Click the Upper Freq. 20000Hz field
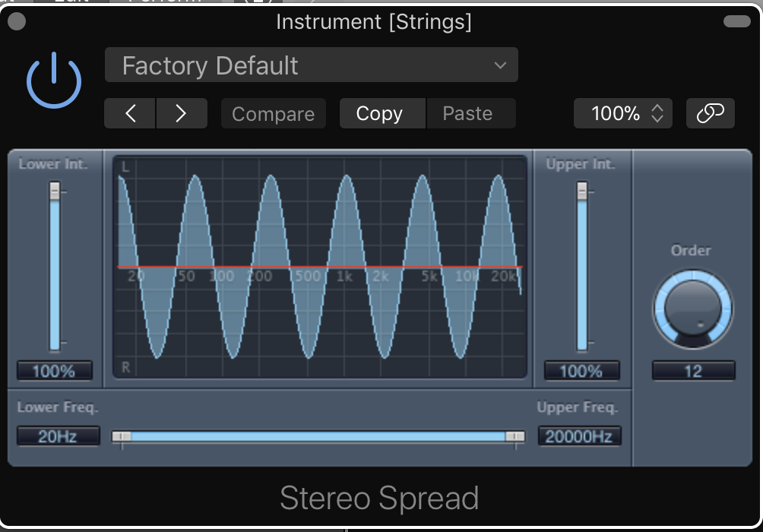 tap(579, 436)
